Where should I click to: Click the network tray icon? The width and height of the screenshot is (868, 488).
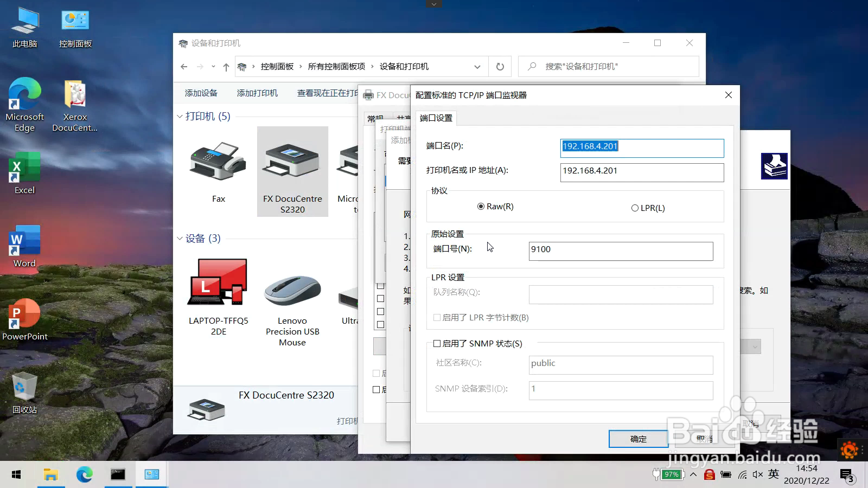tap(743, 475)
